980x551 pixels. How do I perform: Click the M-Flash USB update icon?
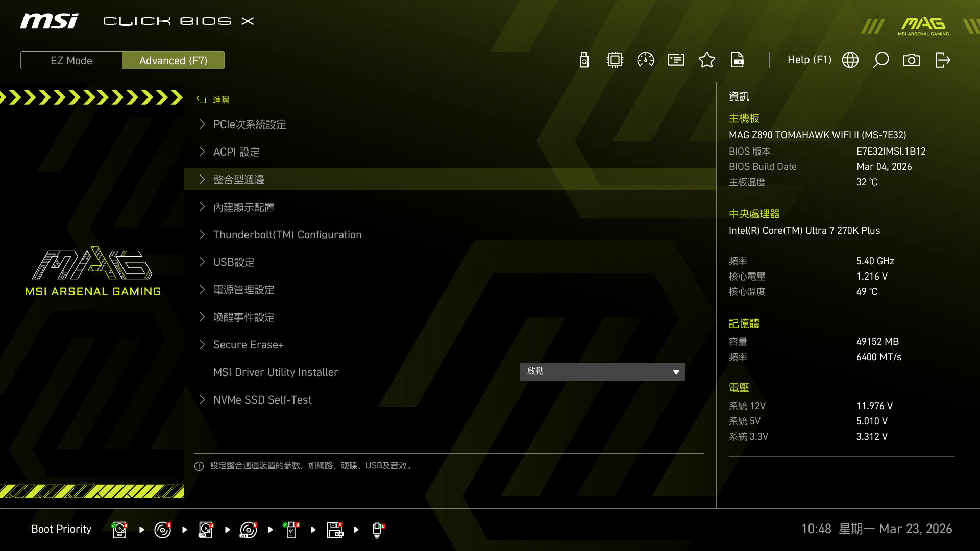click(x=584, y=60)
